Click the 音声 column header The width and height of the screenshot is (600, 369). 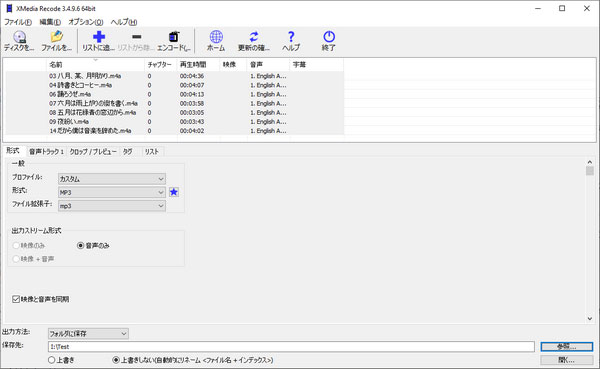[x=268, y=65]
